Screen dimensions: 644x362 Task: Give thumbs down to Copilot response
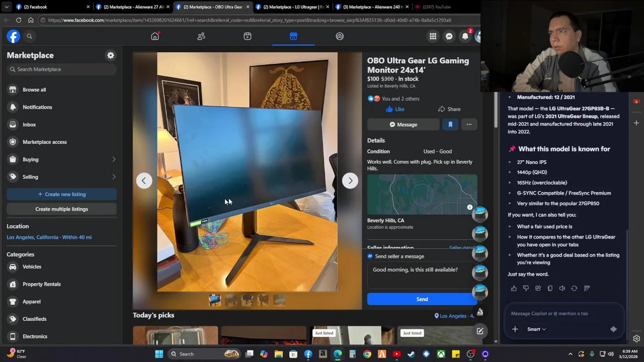coord(526,288)
